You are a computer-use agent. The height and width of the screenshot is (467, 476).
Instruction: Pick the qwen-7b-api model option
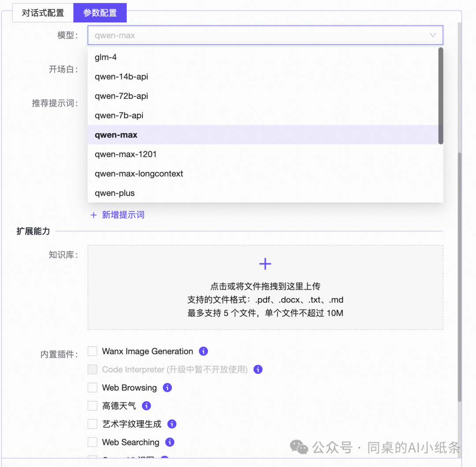pyautogui.click(x=265, y=116)
